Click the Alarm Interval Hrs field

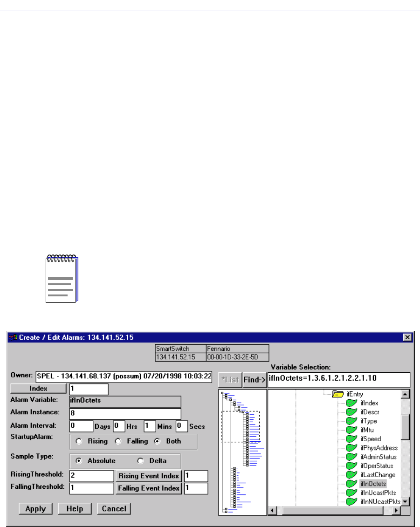(119, 426)
